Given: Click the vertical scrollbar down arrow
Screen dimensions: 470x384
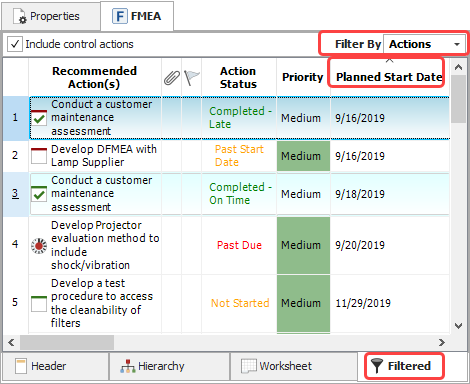Looking at the screenshot, I should 458,326.
